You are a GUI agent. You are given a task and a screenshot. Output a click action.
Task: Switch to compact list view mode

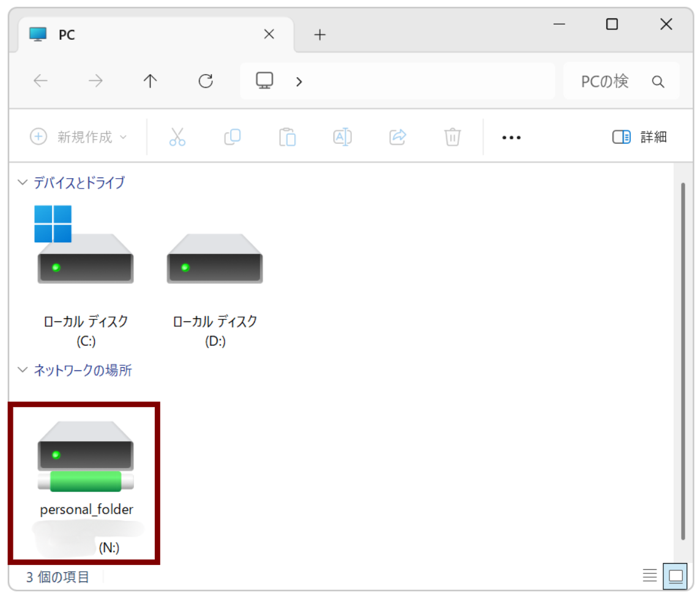(650, 576)
